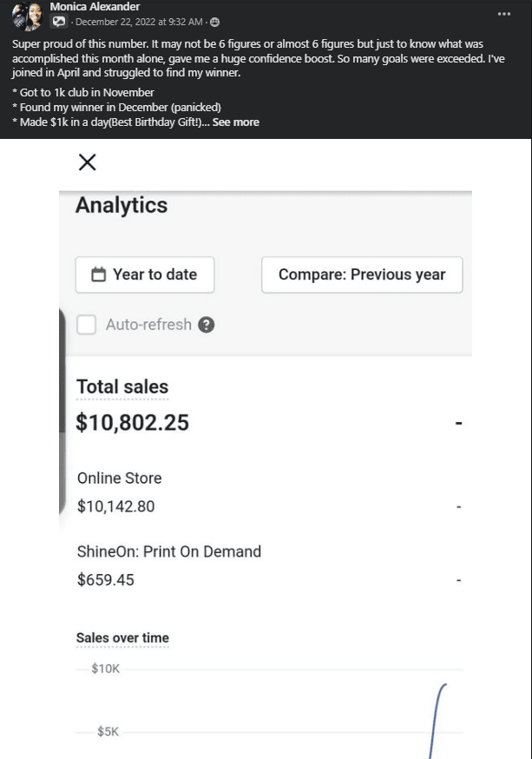Screen dimensions: 532x759
Task: Open Monica Alexander's profile name link
Action: coord(95,7)
